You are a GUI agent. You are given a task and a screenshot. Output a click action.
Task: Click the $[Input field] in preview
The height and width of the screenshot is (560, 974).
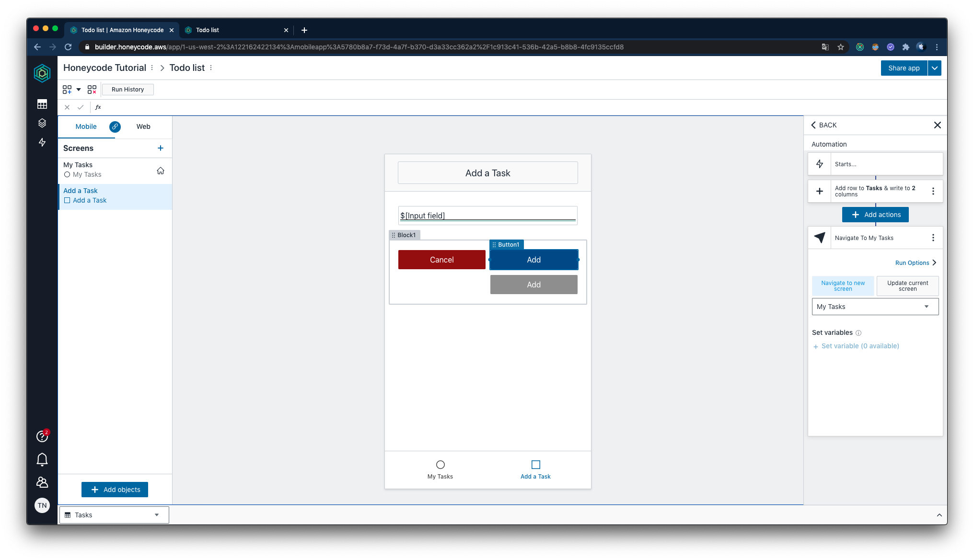487,216
